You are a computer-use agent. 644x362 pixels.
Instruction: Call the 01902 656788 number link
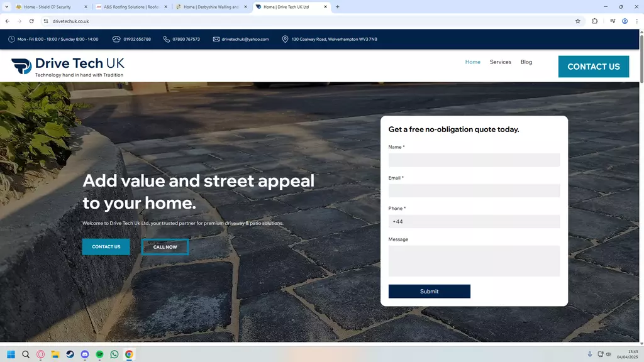click(x=137, y=40)
